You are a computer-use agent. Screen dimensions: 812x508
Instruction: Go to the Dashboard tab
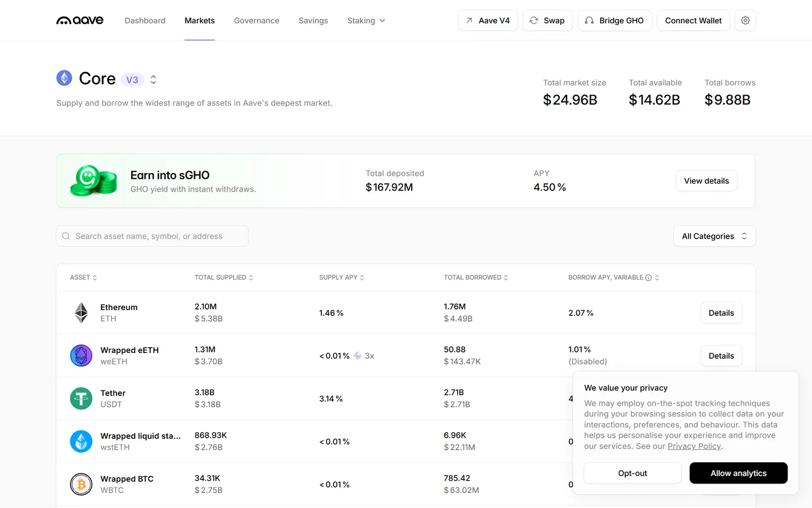pyautogui.click(x=145, y=20)
